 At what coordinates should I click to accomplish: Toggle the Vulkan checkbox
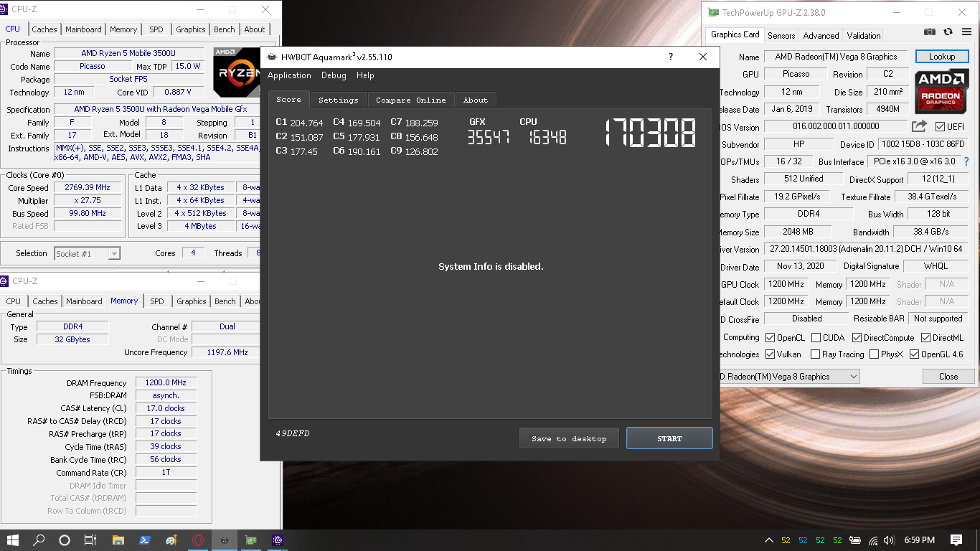click(771, 354)
